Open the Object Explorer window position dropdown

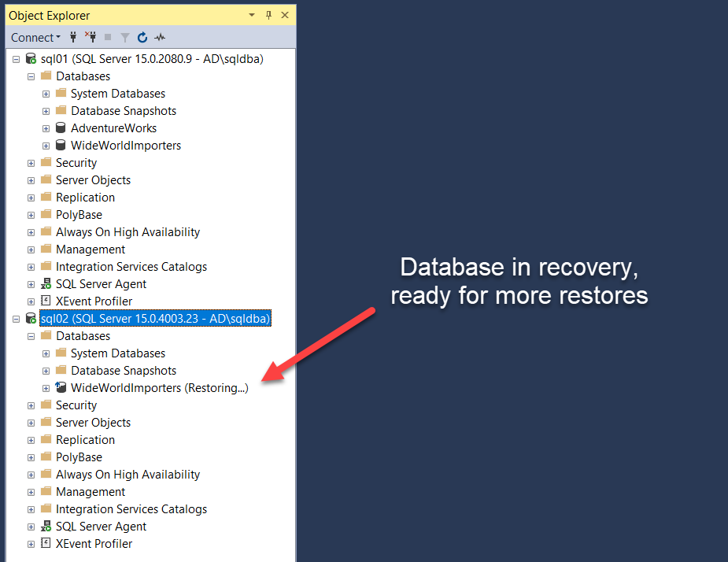[252, 15]
